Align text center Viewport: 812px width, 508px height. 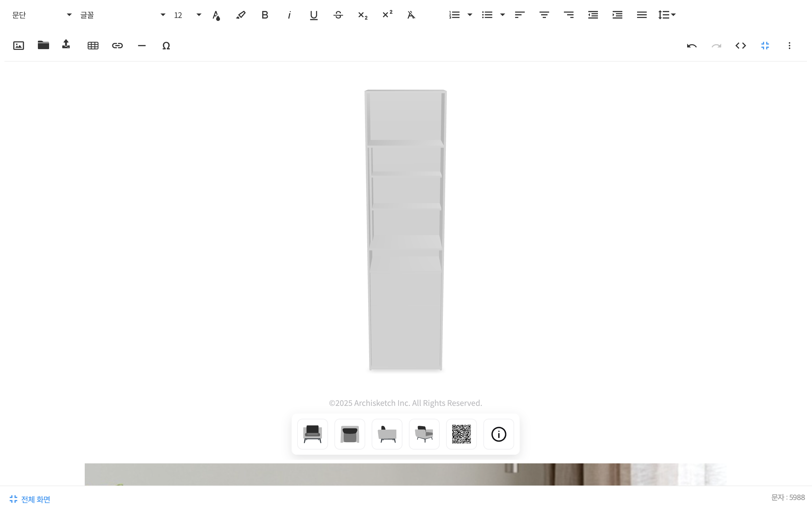click(544, 15)
